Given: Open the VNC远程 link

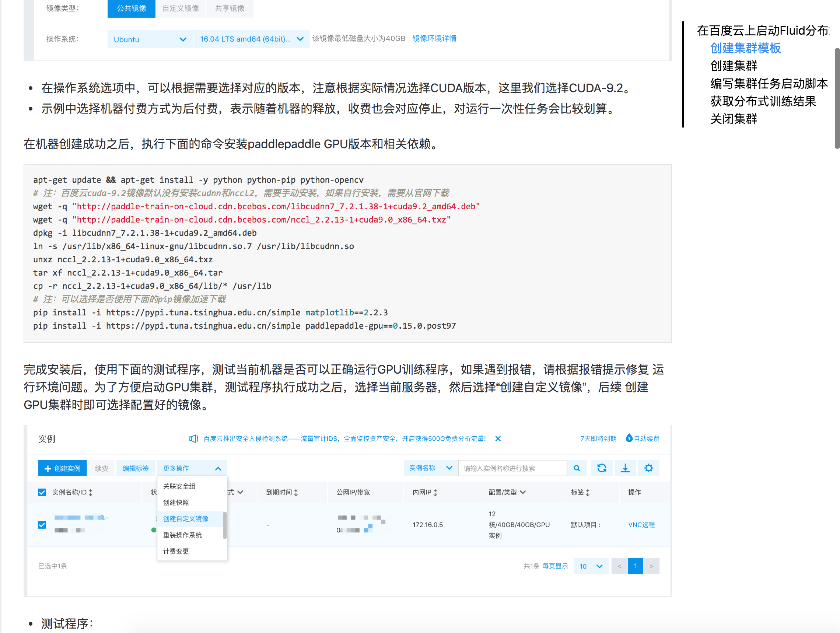Looking at the screenshot, I should coord(641,525).
